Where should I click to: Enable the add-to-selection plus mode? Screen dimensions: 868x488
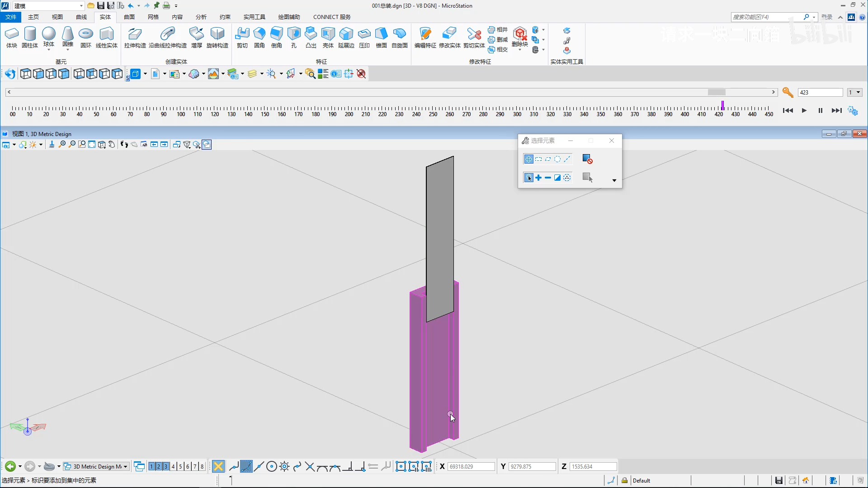coord(538,178)
